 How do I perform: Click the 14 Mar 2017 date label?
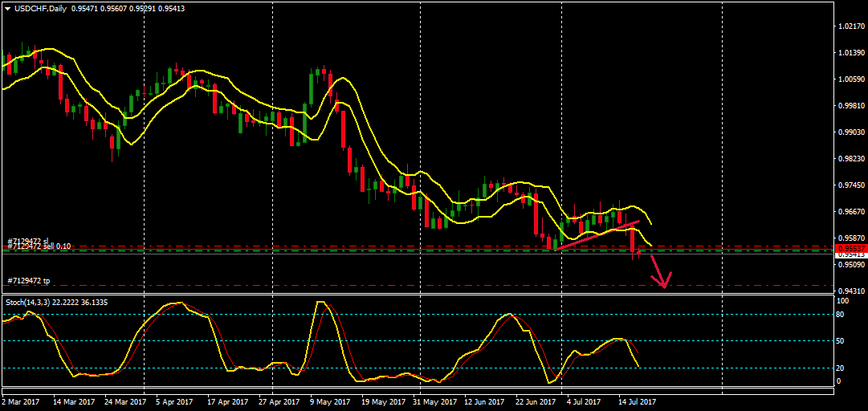click(x=74, y=401)
